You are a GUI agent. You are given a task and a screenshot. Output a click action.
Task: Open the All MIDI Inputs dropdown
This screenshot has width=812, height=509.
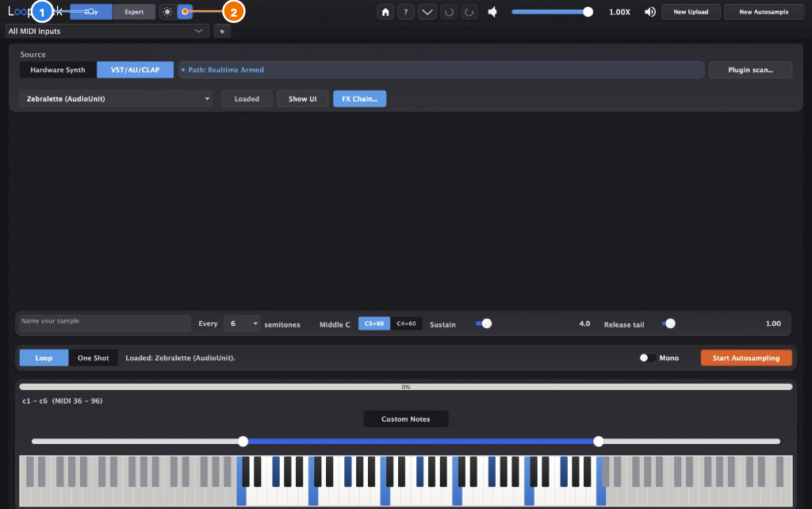(107, 31)
